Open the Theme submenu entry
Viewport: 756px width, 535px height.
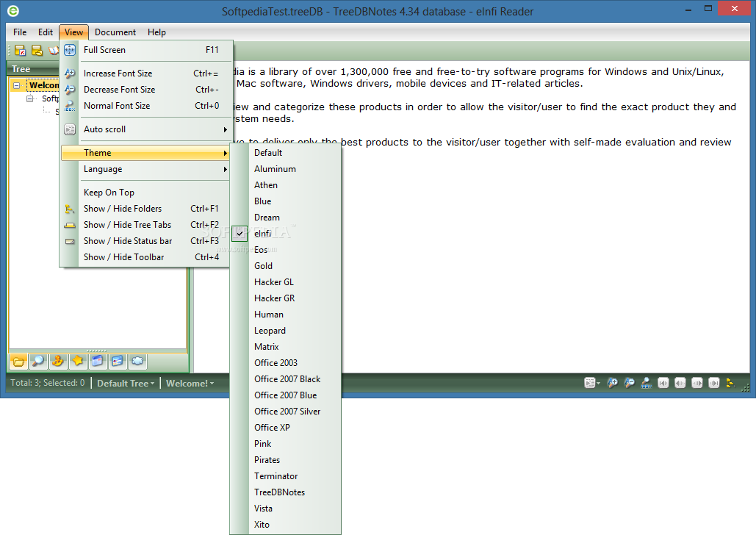point(145,153)
